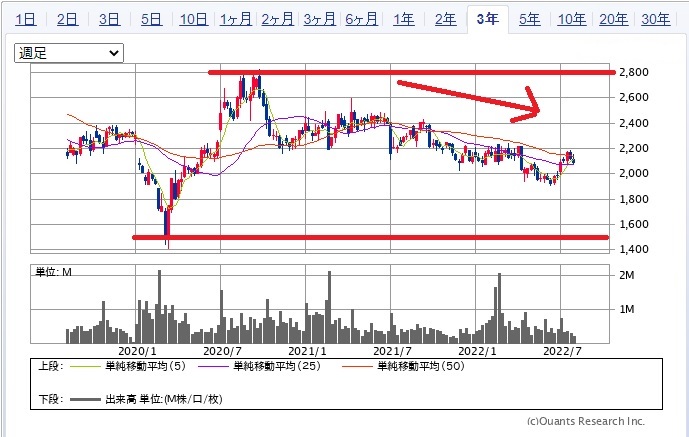Select the 10年 chart tab
This screenshot has width=689, height=437.
click(572, 19)
